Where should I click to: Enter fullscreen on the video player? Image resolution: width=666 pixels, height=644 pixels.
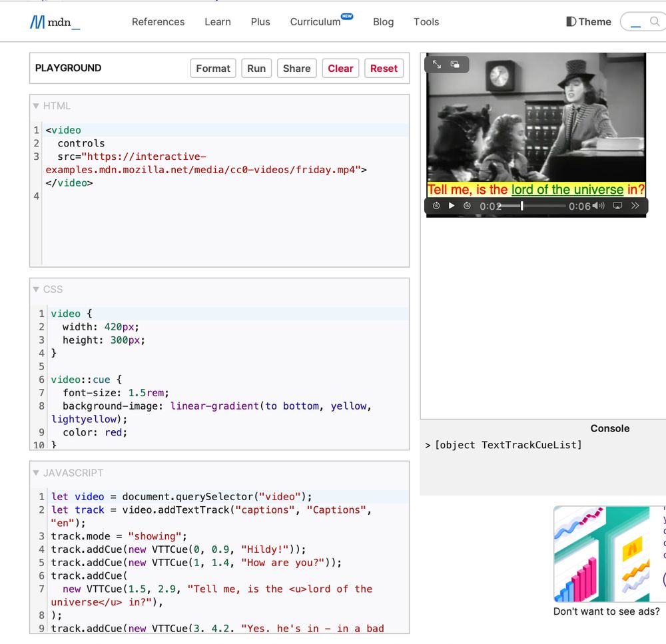tap(437, 64)
